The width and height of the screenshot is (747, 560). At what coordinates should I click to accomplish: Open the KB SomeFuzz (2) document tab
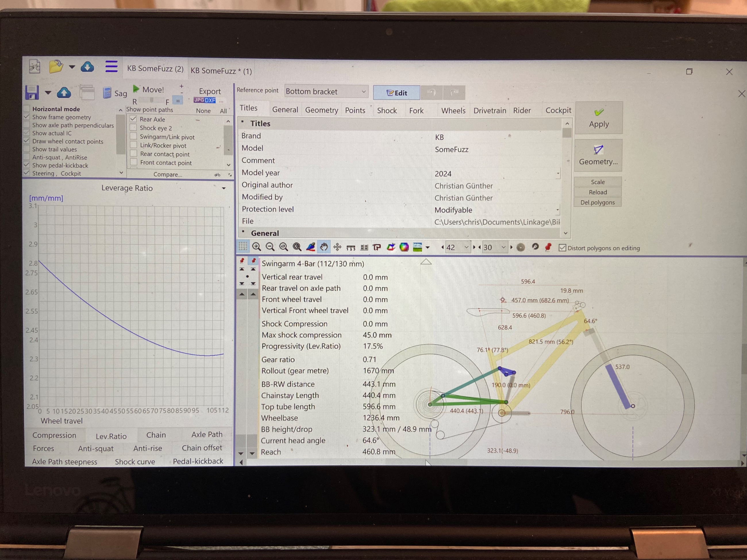[x=155, y=69]
